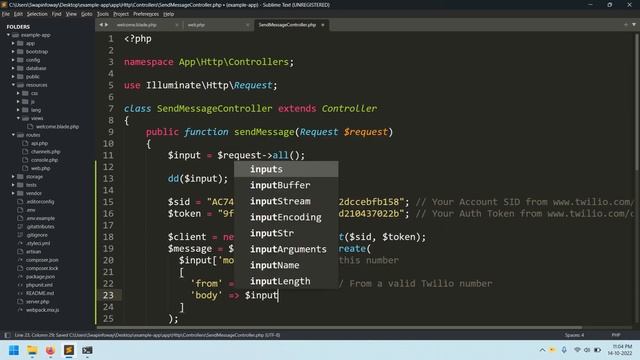Image resolution: width=640 pixels, height=360 pixels.
Task: Select the inputBuffer autocomplete suggestion
Action: click(x=286, y=185)
